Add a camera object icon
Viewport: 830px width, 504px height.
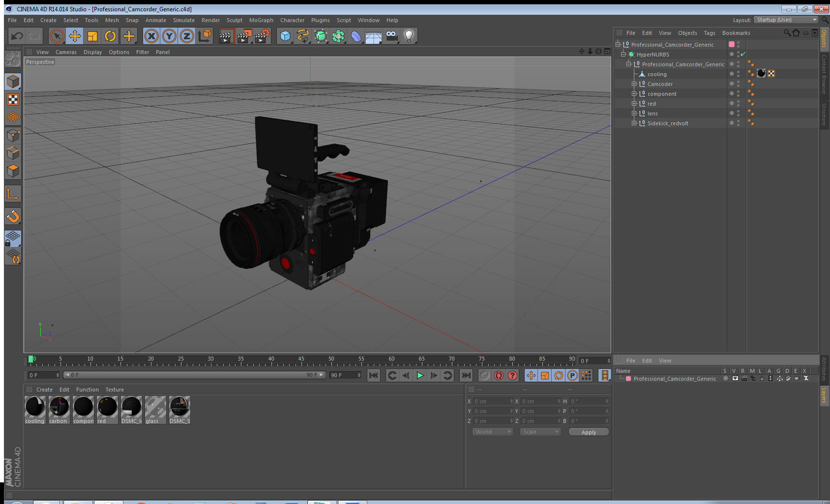pos(391,36)
